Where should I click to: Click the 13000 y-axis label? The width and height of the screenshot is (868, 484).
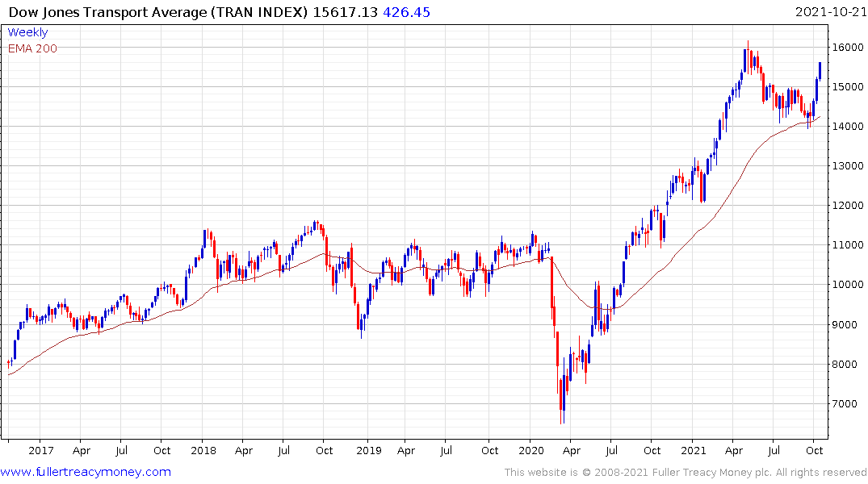point(848,166)
